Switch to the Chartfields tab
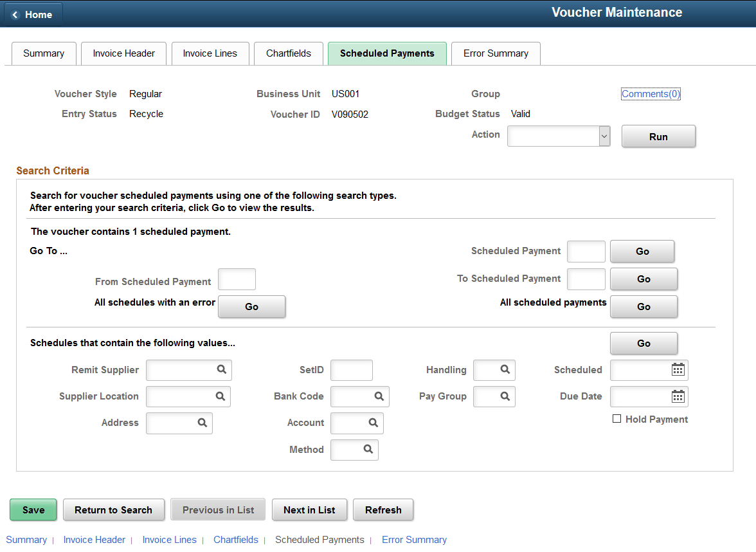756x552 pixels. coord(288,53)
